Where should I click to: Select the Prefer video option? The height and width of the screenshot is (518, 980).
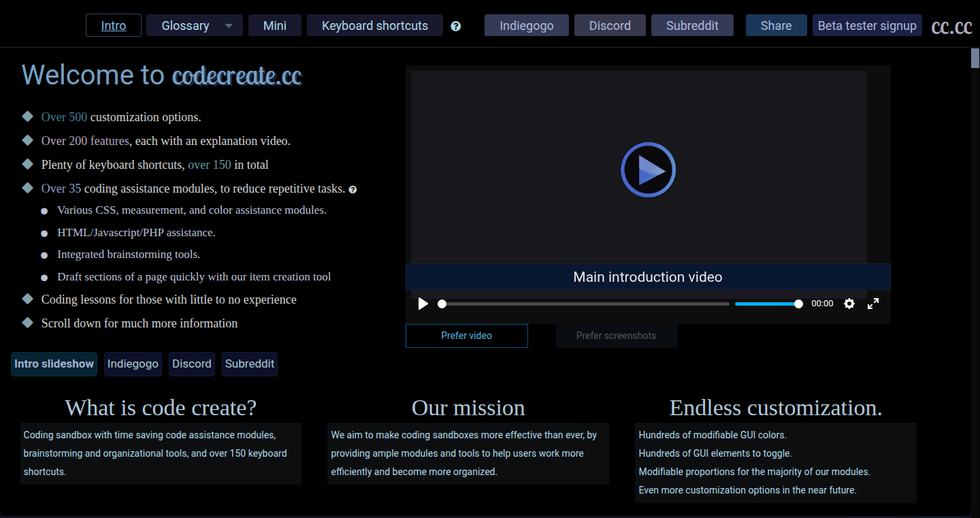467,336
